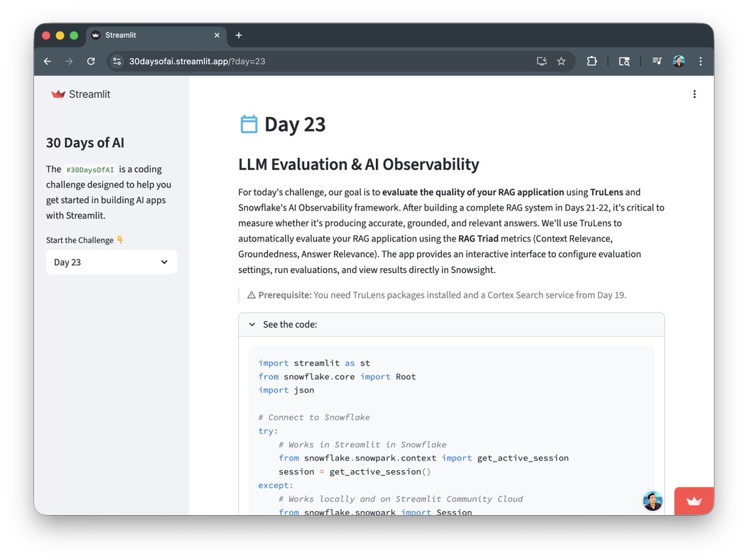748x560 pixels.
Task: Click the tab search side panel icon
Action: (624, 61)
